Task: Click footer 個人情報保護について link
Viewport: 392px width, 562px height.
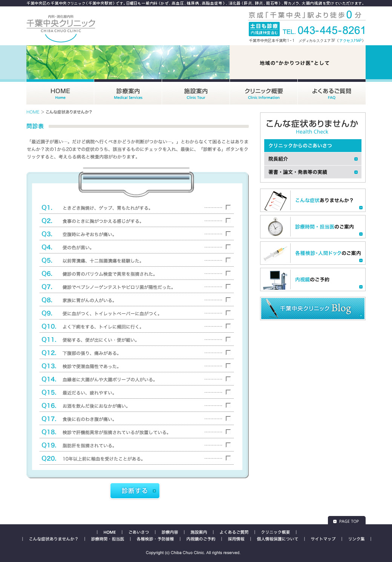Action: click(x=277, y=539)
